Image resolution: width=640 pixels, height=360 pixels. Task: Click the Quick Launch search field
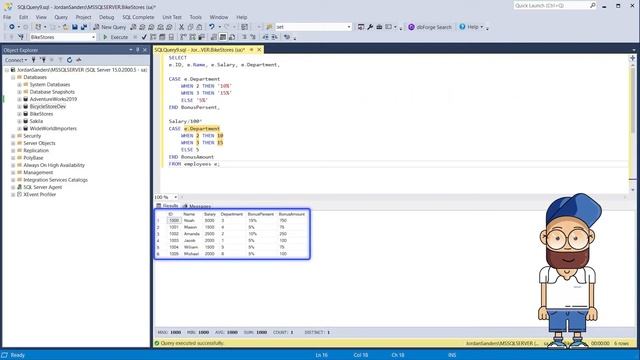tap(551, 5)
